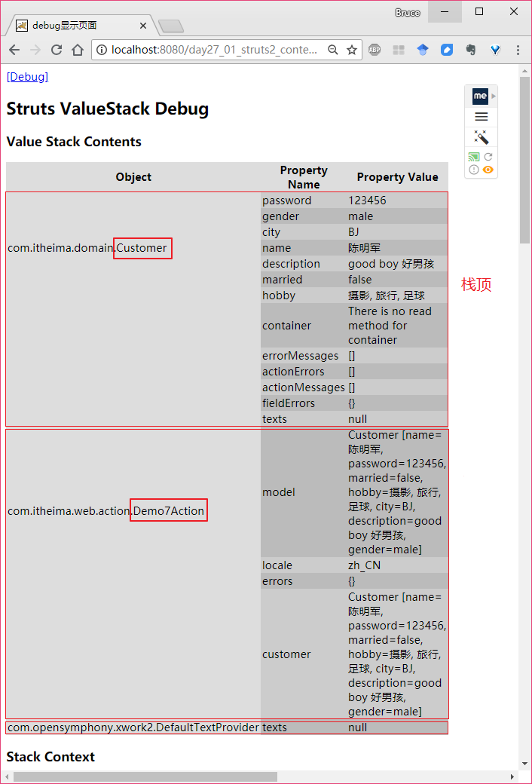Image resolution: width=532 pixels, height=784 pixels.
Task: Click 'good boy 好男孩' description value
Action: coord(391,264)
